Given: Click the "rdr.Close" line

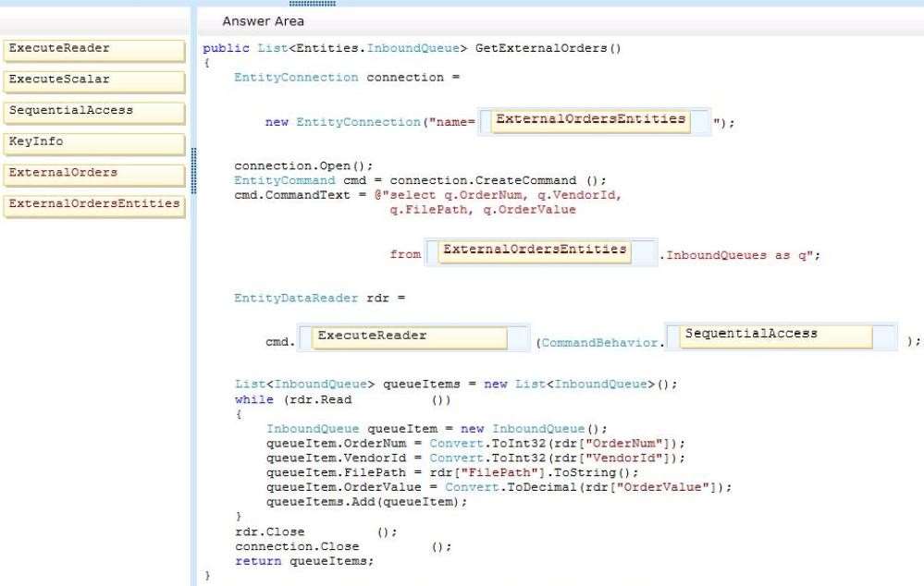Looking at the screenshot, I should (315, 531).
